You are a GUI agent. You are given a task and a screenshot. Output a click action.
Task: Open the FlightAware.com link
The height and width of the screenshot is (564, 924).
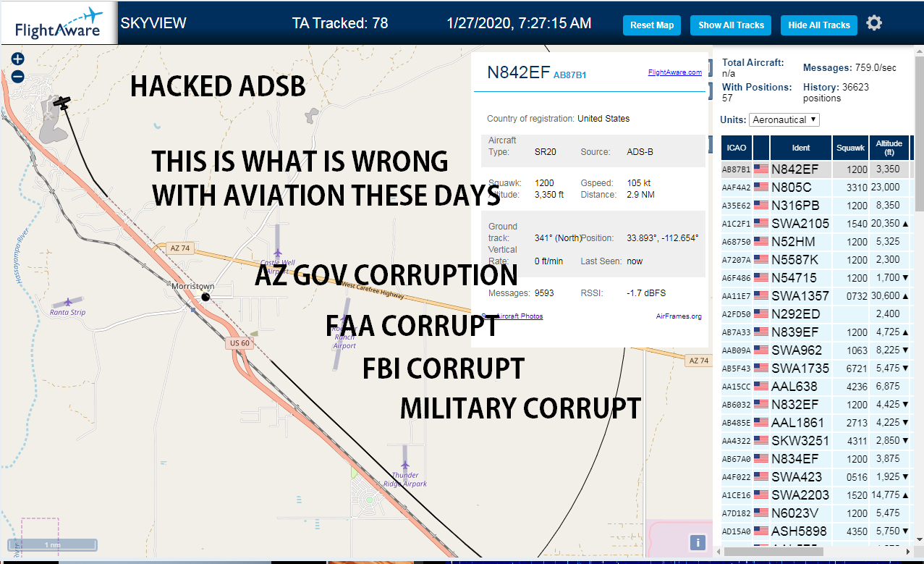675,72
